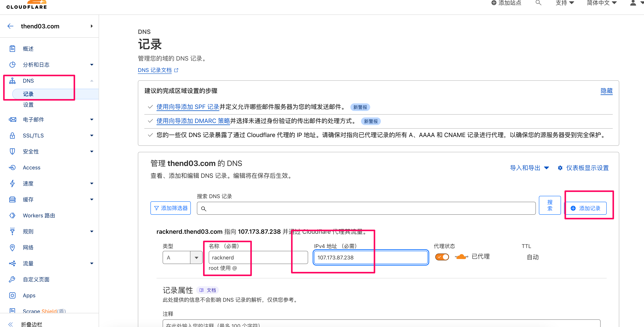Collapse the DNS menu section

[92, 81]
